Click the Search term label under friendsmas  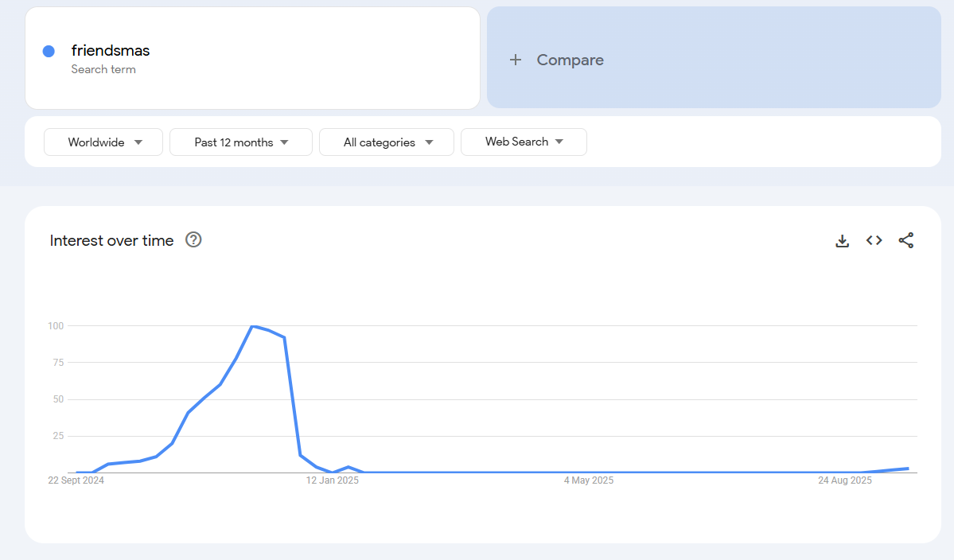point(103,69)
